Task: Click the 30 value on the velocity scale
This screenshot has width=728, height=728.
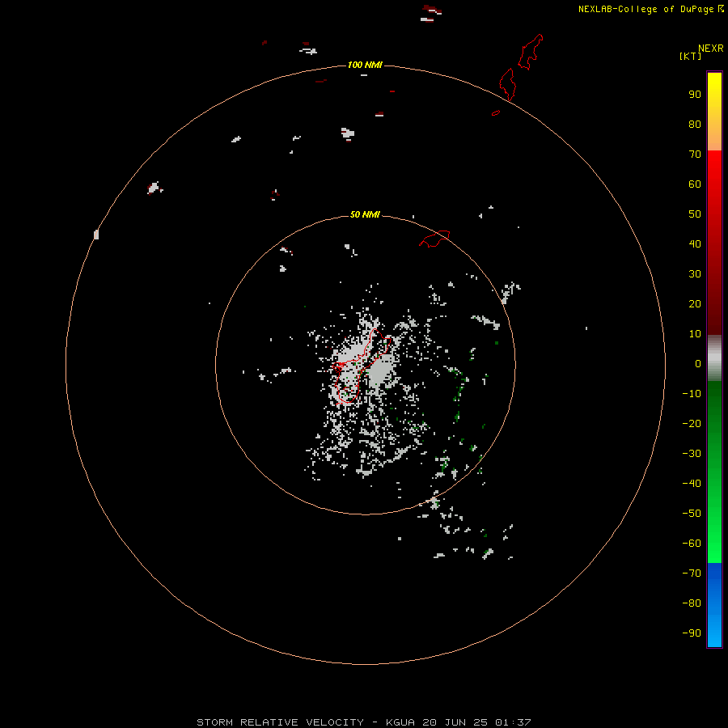Action: coord(695,274)
